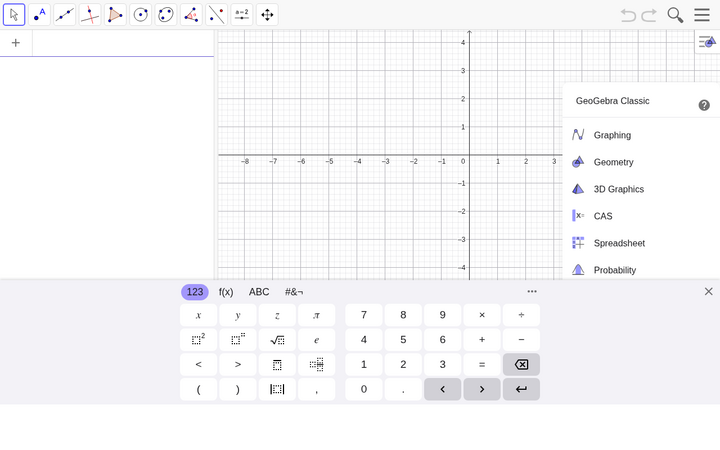Select the Angle tool

(191, 15)
